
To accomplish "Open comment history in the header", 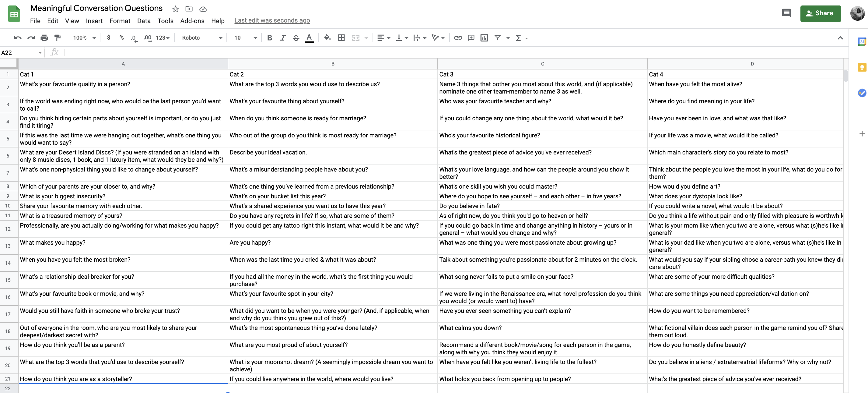I will pos(786,13).
